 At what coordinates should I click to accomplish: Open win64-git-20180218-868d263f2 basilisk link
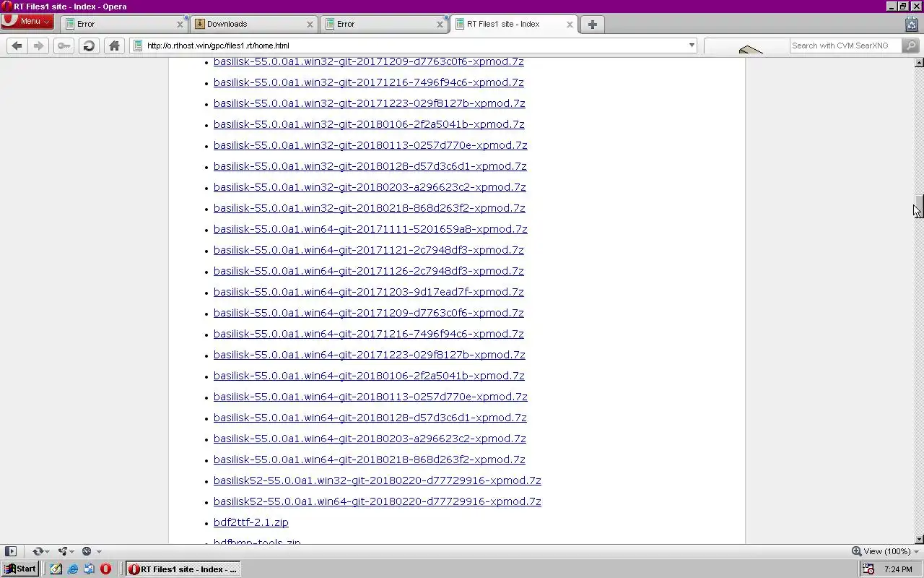[370, 460]
